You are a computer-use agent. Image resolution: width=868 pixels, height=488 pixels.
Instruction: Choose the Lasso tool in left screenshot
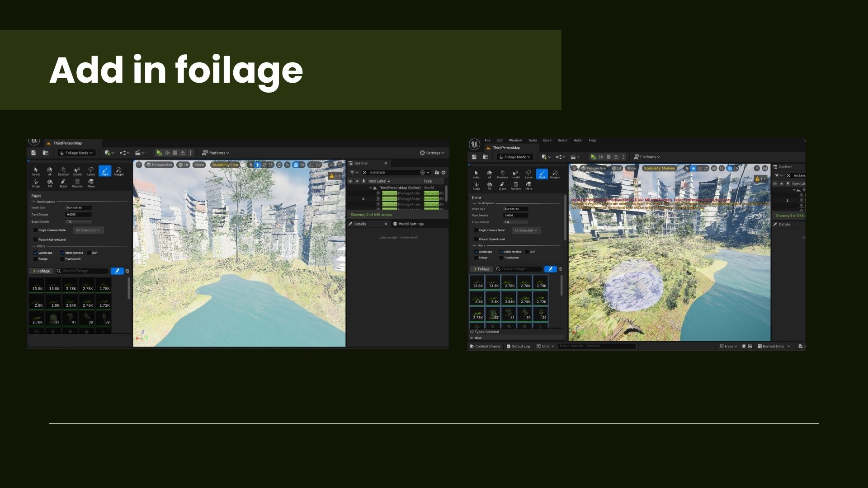(91, 171)
